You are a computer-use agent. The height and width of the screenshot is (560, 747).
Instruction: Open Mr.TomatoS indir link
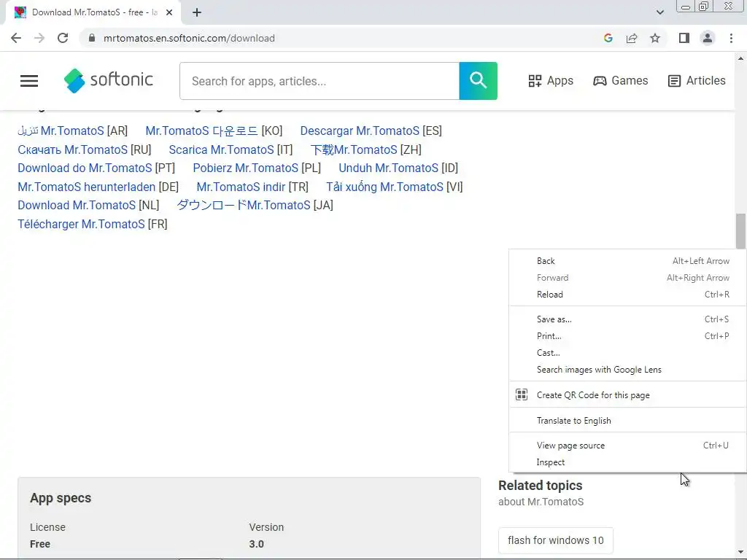pyautogui.click(x=241, y=187)
